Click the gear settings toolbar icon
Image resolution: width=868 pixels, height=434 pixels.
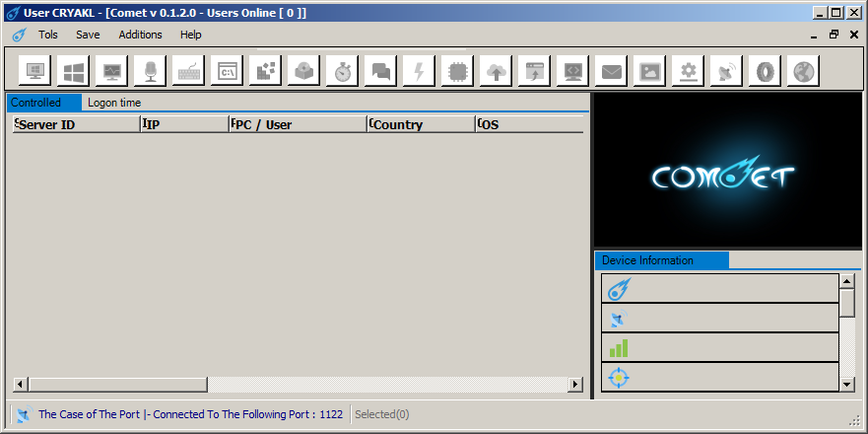tap(689, 71)
